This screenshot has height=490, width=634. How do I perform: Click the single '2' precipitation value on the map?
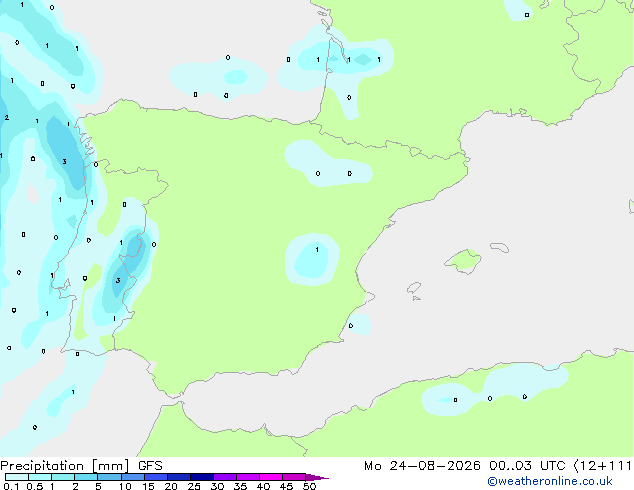coord(6,118)
